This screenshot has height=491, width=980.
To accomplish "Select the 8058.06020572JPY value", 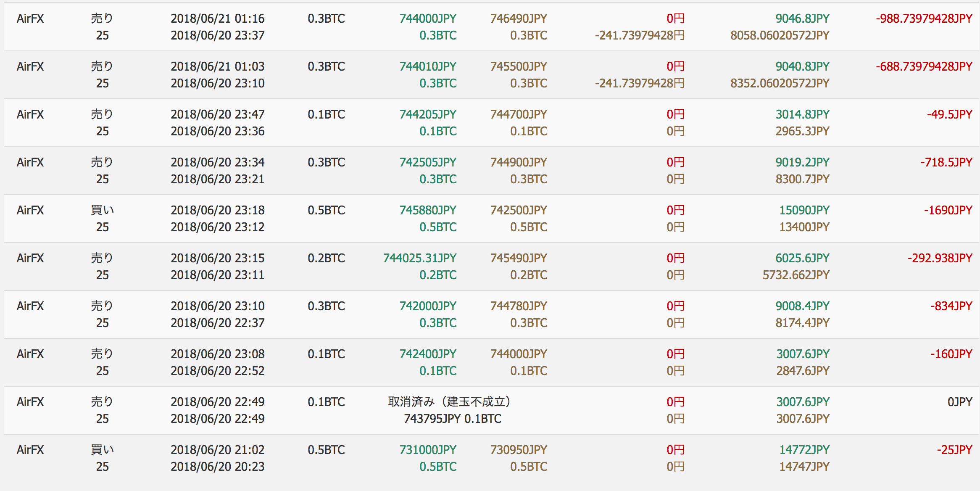I will point(780,35).
